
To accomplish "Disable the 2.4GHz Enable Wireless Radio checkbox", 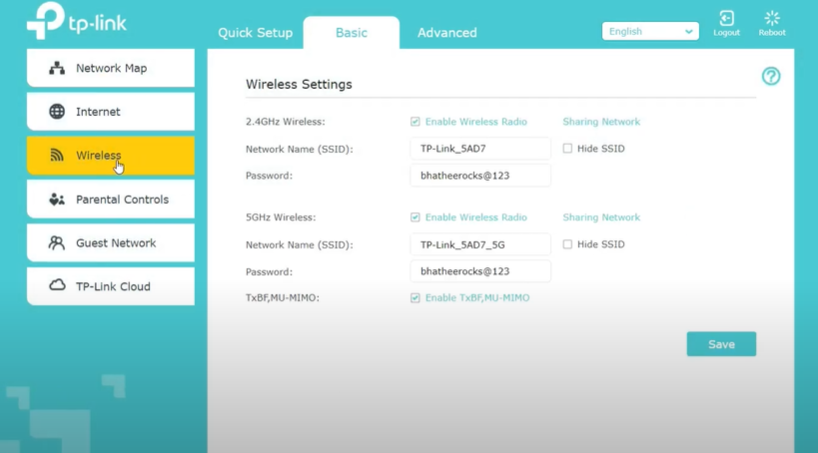I will pyautogui.click(x=415, y=122).
